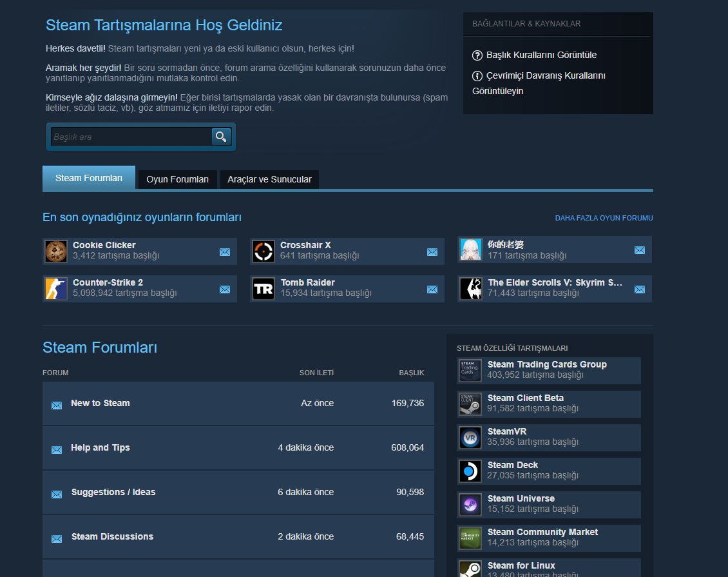This screenshot has height=577, width=728.
Task: Click the envelope icon in the 你的老婆 card
Action: 639,250
